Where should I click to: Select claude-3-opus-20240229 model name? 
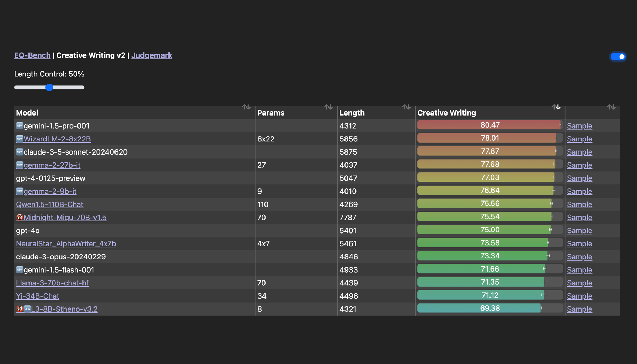(61, 257)
